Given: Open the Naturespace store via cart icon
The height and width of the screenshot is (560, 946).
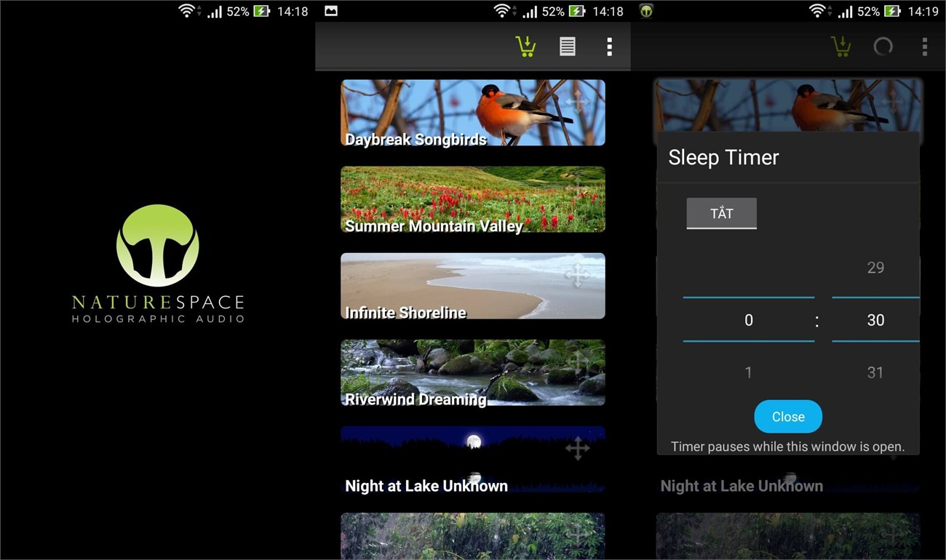Looking at the screenshot, I should pyautogui.click(x=525, y=46).
